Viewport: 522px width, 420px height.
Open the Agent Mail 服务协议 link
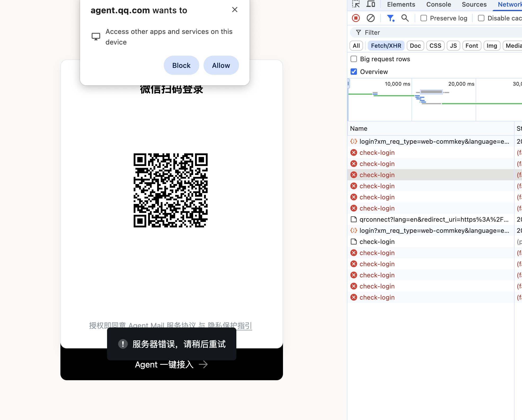click(162, 325)
